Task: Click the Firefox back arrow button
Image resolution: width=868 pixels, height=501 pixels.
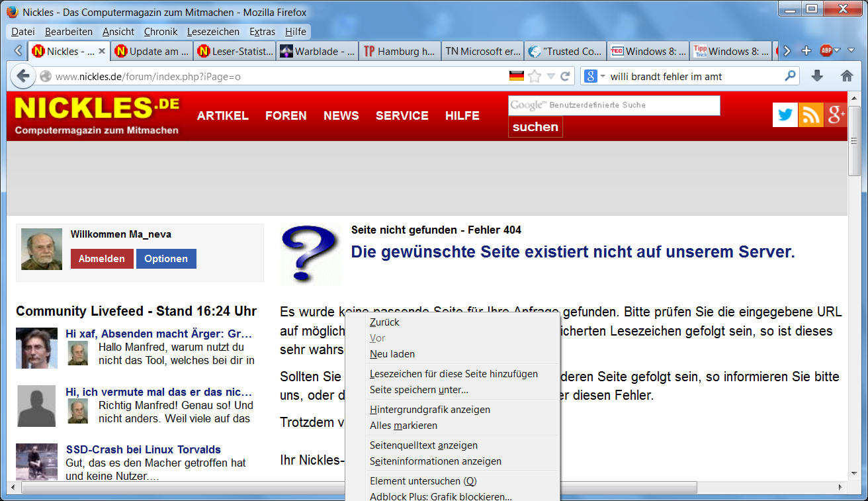Action: point(23,76)
